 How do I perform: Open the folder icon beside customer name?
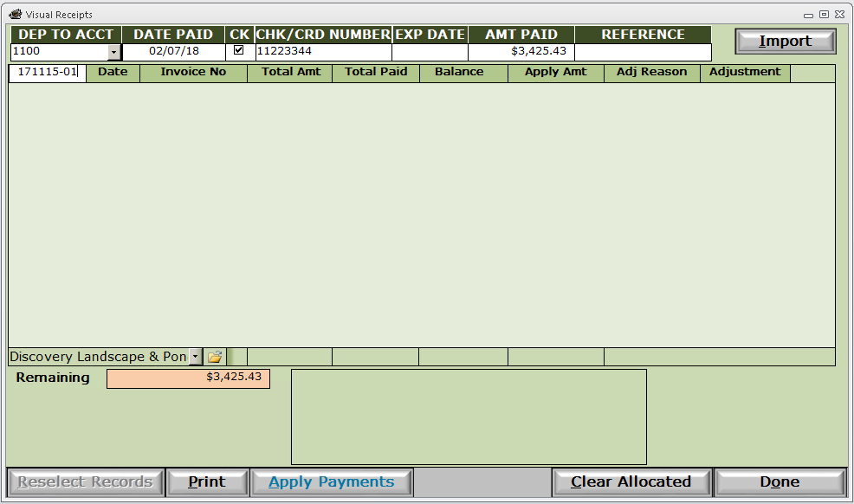(215, 357)
